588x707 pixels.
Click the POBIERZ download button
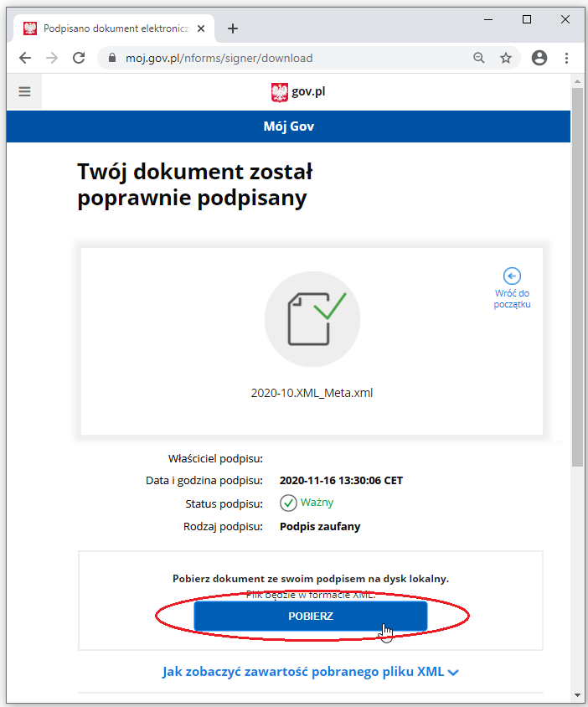(310, 616)
